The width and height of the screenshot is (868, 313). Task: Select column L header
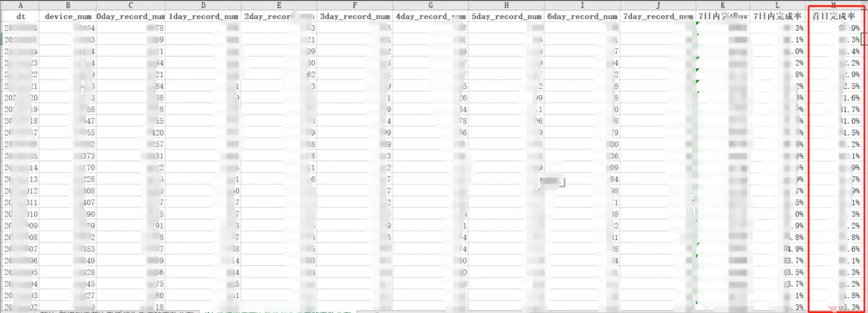(x=778, y=5)
